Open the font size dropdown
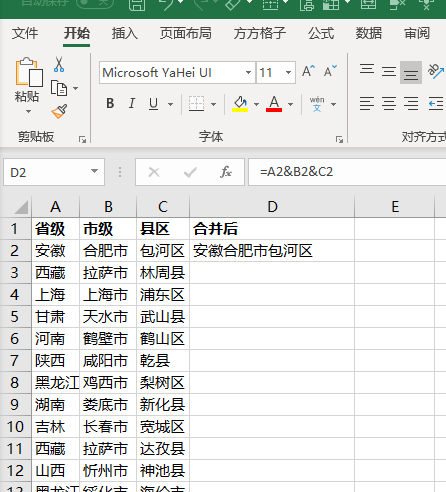446x492 pixels. 288,72
